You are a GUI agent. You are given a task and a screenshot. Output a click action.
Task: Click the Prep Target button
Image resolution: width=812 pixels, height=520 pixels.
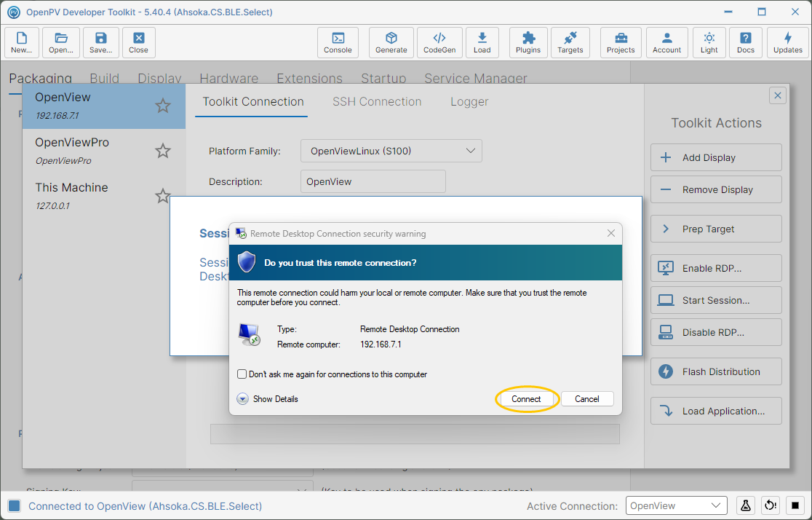click(x=716, y=229)
